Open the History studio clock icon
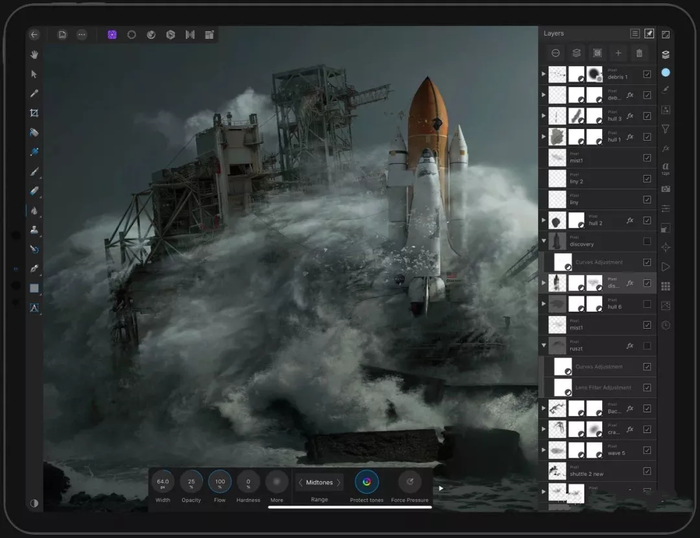 666,325
